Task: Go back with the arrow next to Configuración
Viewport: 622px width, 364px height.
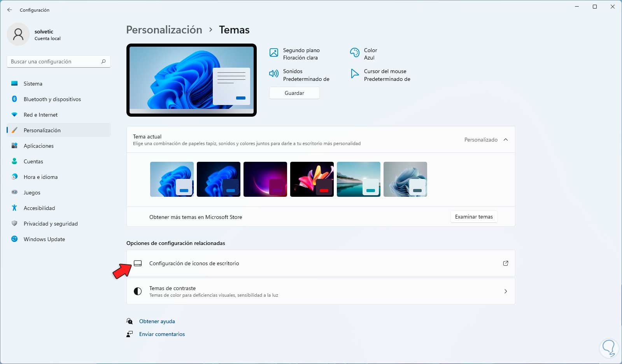Action: (10, 10)
